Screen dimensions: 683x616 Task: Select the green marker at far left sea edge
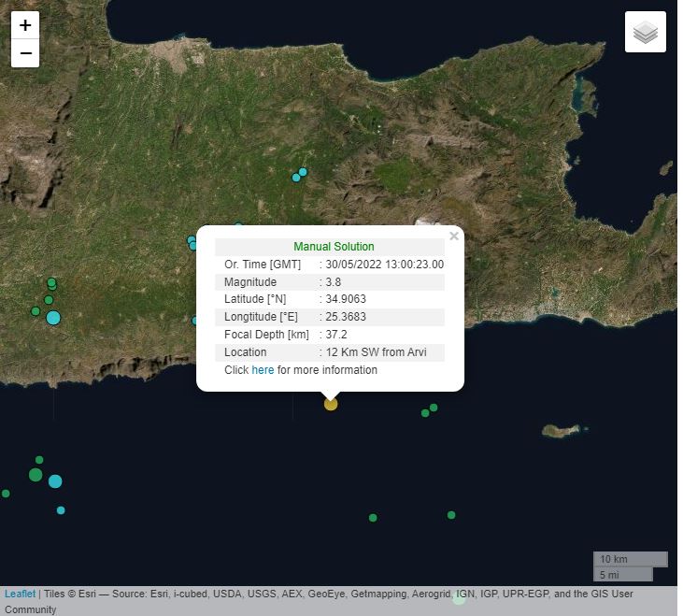[6, 494]
